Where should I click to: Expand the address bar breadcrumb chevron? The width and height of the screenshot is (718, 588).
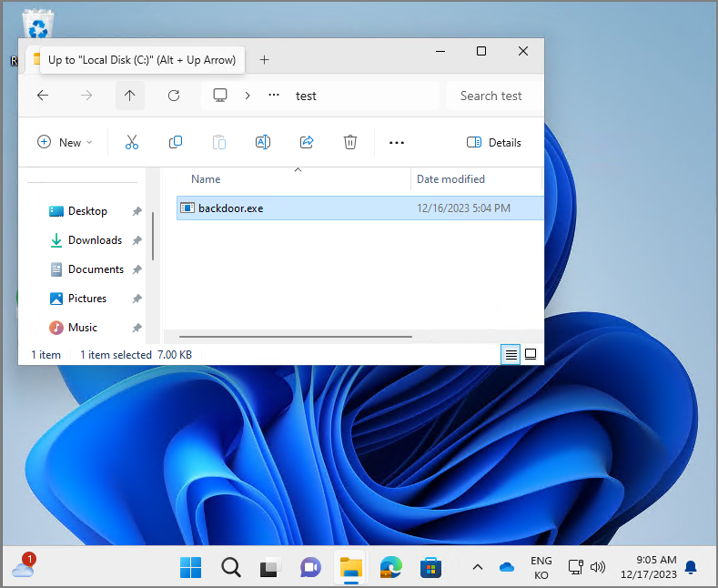coord(248,96)
